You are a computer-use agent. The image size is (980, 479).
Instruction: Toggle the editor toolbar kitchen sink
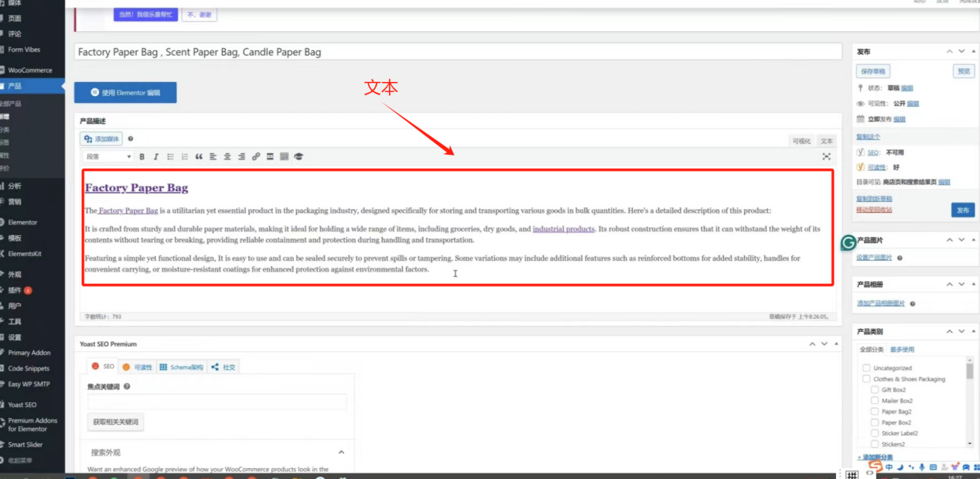click(284, 156)
